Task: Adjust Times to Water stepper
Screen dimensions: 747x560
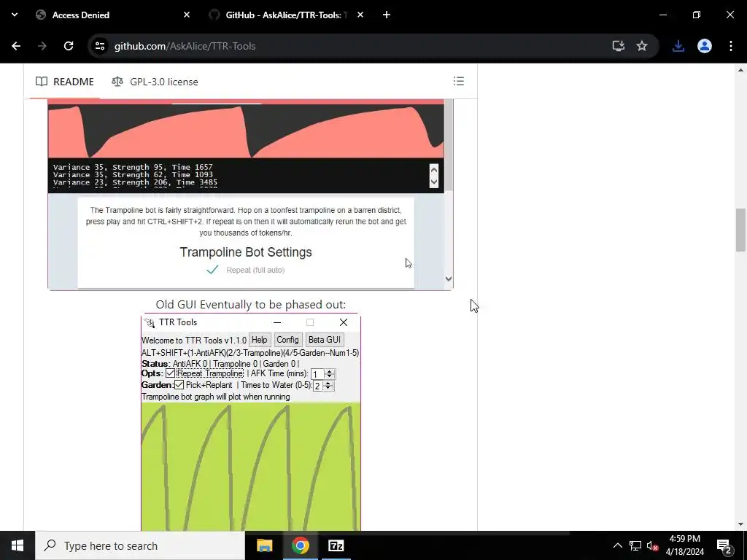Action: [x=328, y=386]
